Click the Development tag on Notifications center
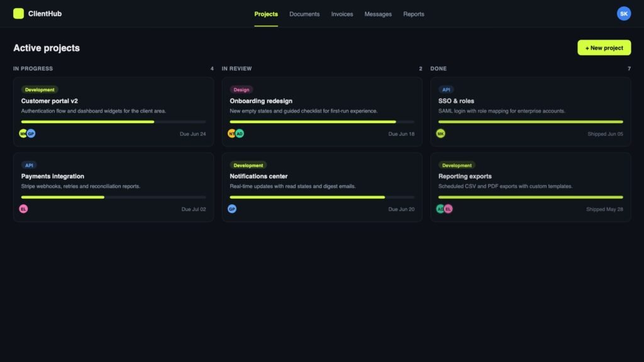The height and width of the screenshot is (362, 644). click(x=248, y=165)
